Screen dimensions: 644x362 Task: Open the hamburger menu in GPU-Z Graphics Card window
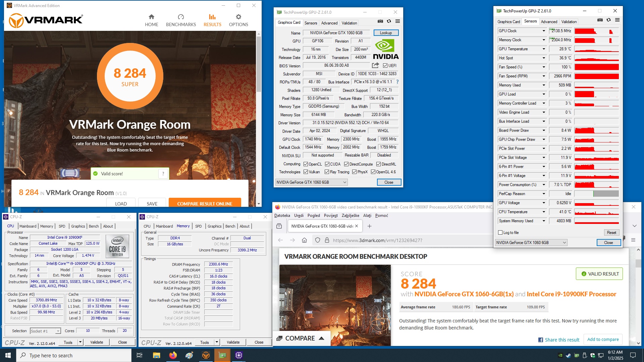tap(397, 21)
